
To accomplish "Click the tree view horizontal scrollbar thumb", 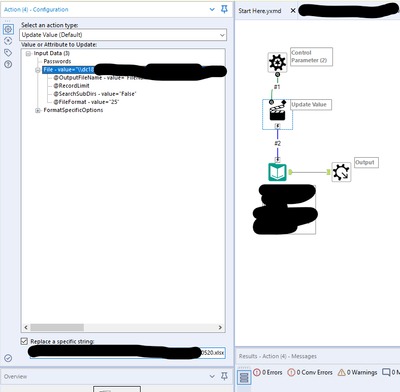I will coord(57,327).
